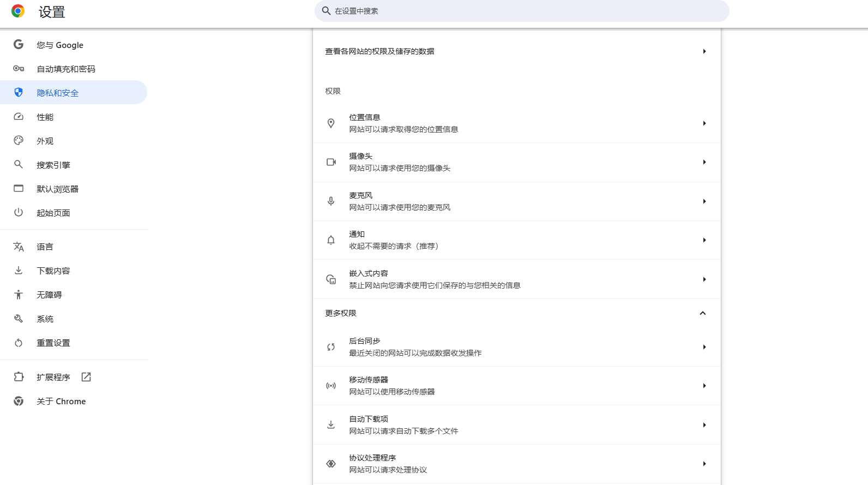The image size is (868, 485).
Task: Click the reset settings circular arrow icon
Action: click(19, 343)
